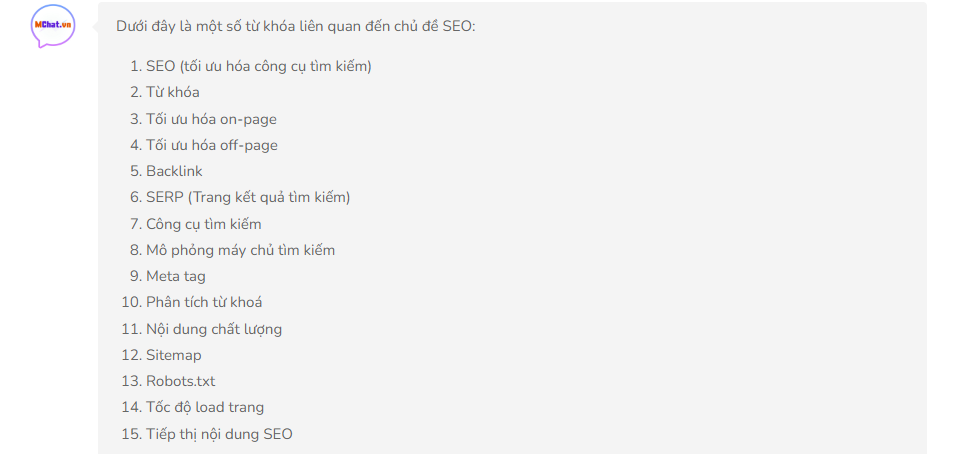Screen dimensions: 955x454
Task: Click the number 10 list marker
Action: click(x=131, y=302)
